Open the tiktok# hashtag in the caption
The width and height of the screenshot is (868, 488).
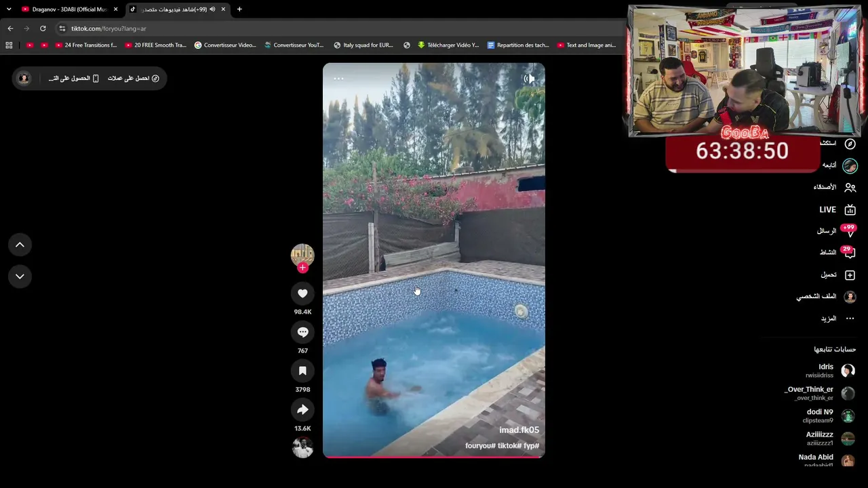[x=509, y=446]
